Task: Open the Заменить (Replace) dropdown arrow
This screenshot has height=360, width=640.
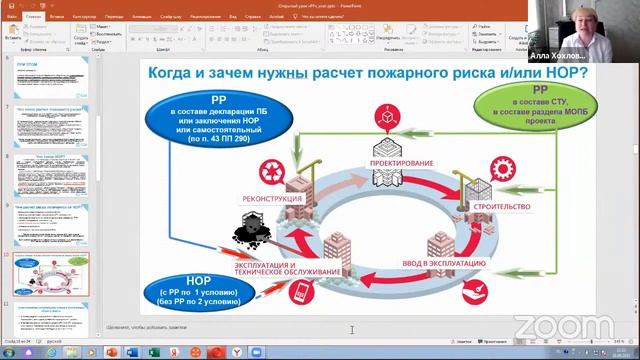Action: pos(500,34)
